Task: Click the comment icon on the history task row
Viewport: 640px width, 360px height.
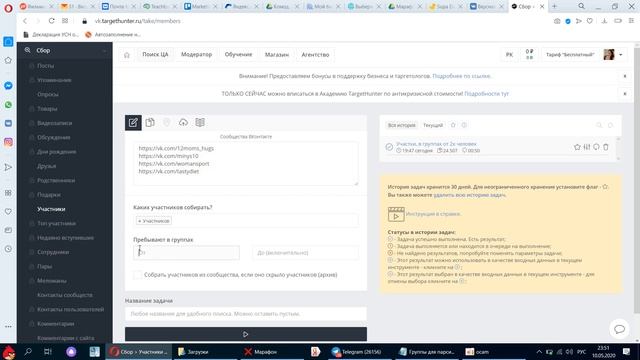Action: tap(596, 147)
